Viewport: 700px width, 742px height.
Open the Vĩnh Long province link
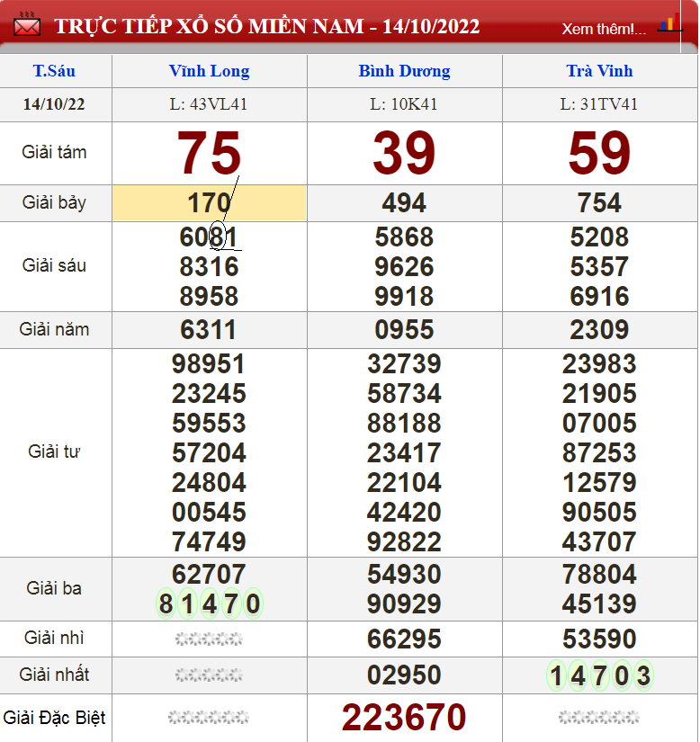pos(209,71)
